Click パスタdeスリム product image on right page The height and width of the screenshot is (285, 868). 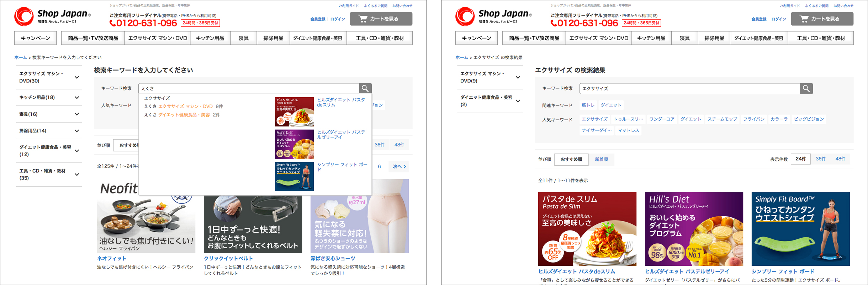pyautogui.click(x=587, y=229)
